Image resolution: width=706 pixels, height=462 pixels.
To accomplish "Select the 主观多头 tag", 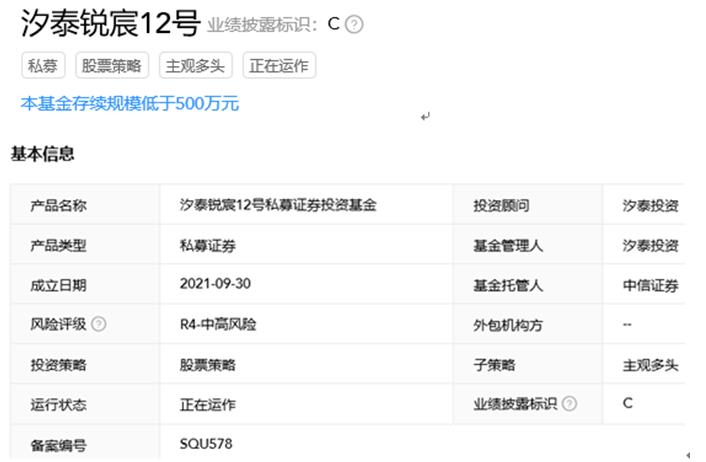I will [195, 65].
